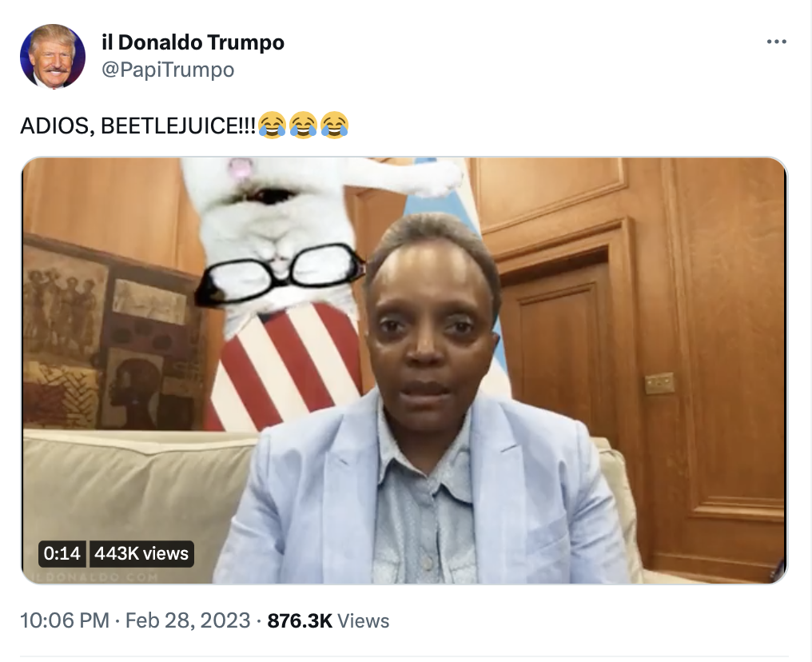812x662 pixels.
Task: Click the first laughing-crying emoji
Action: [272, 125]
